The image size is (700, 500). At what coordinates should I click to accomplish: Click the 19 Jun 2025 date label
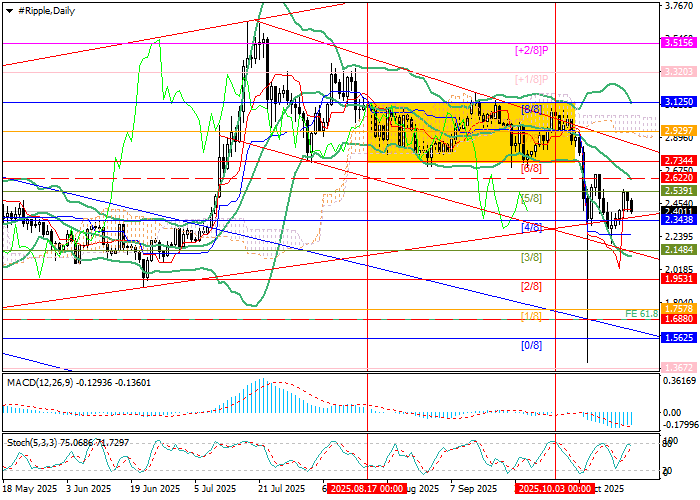pos(155,488)
